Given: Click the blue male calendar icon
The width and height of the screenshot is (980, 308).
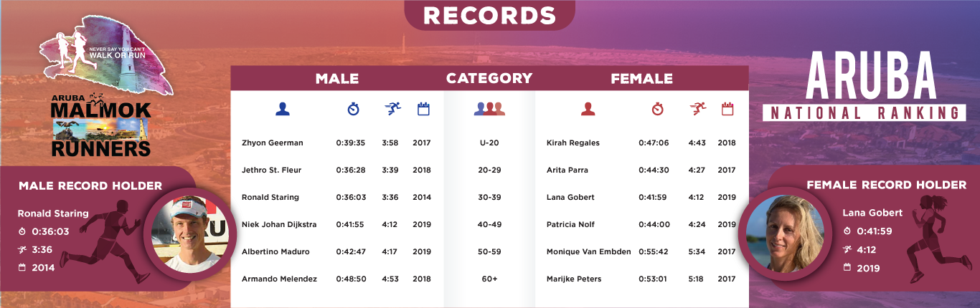Looking at the screenshot, I should click(423, 109).
